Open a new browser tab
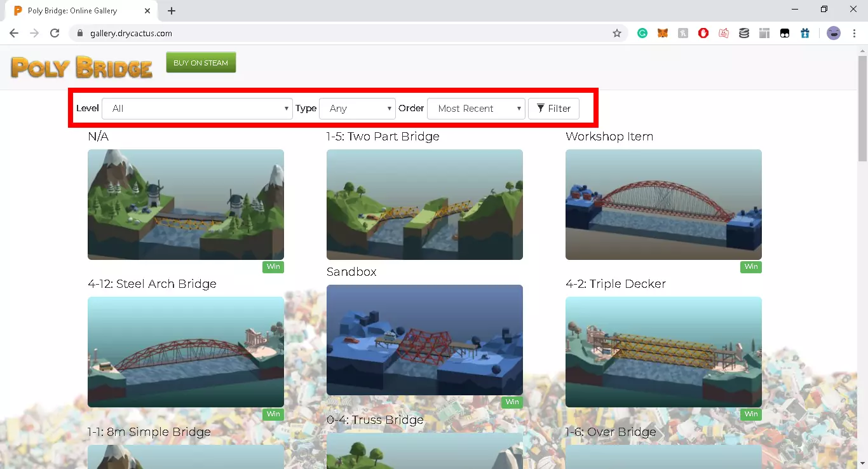The width and height of the screenshot is (868, 469). click(172, 11)
